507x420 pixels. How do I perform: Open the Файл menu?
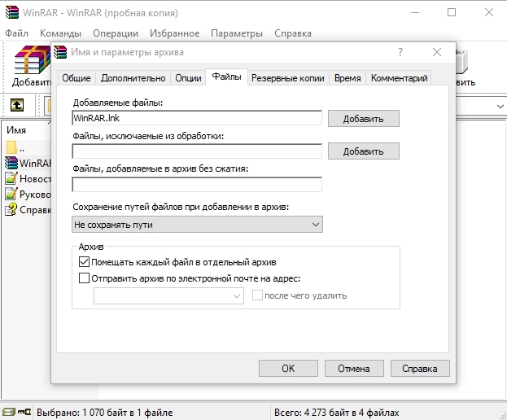[16, 33]
